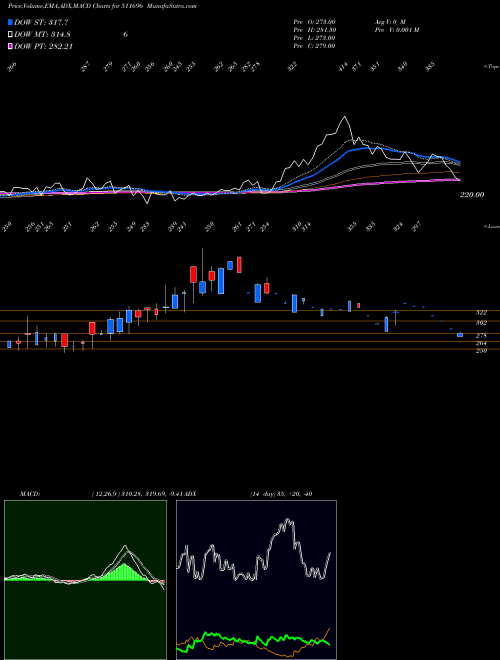Click the 'Pre V: 0.001 M' value
500x660 pixels.
[397, 30]
